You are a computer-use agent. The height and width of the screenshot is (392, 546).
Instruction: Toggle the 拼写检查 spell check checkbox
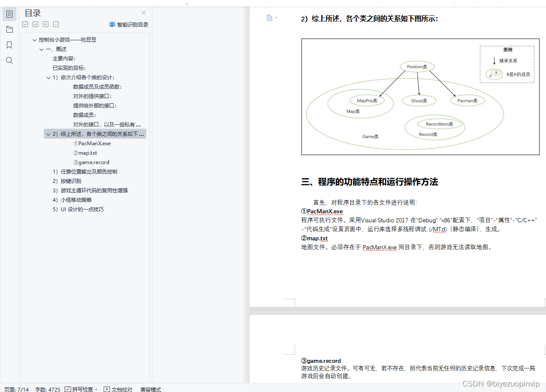click(x=68, y=389)
